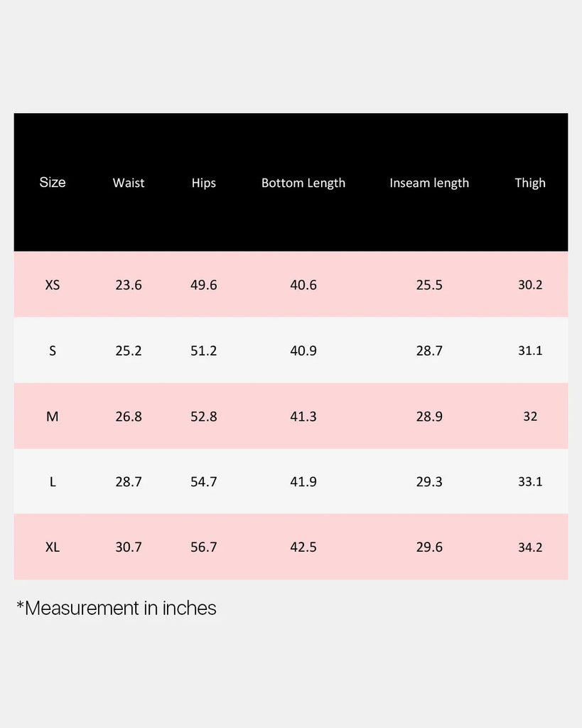Click the Bottom Length column header
This screenshot has width=582, height=728.
point(303,183)
